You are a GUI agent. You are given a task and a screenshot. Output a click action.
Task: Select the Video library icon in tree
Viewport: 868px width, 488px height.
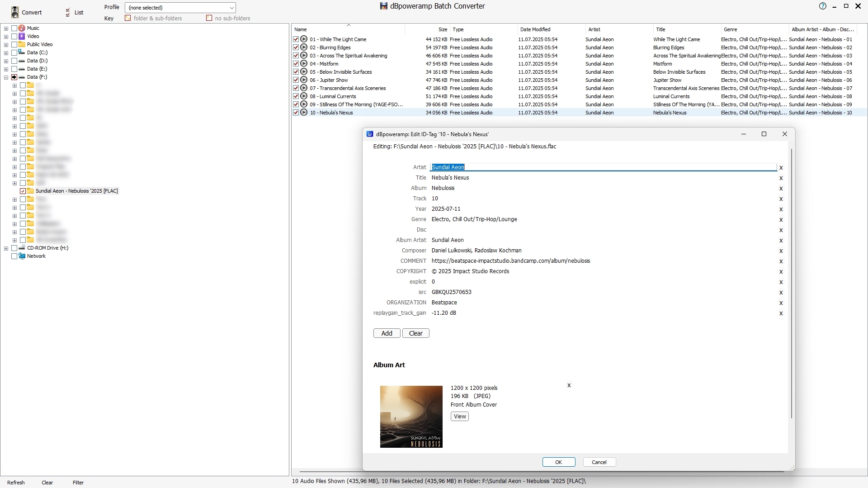tap(22, 36)
